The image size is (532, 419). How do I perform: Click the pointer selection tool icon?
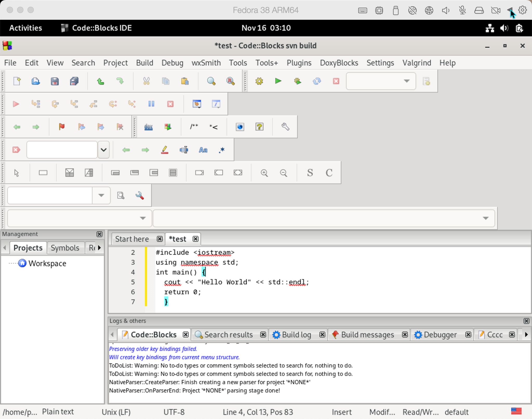click(16, 173)
